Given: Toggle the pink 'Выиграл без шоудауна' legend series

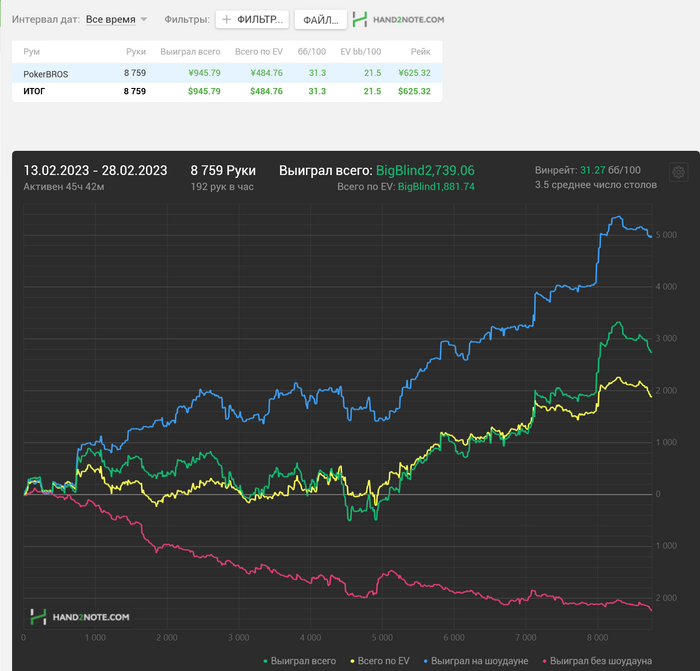Looking at the screenshot, I should click(x=597, y=661).
